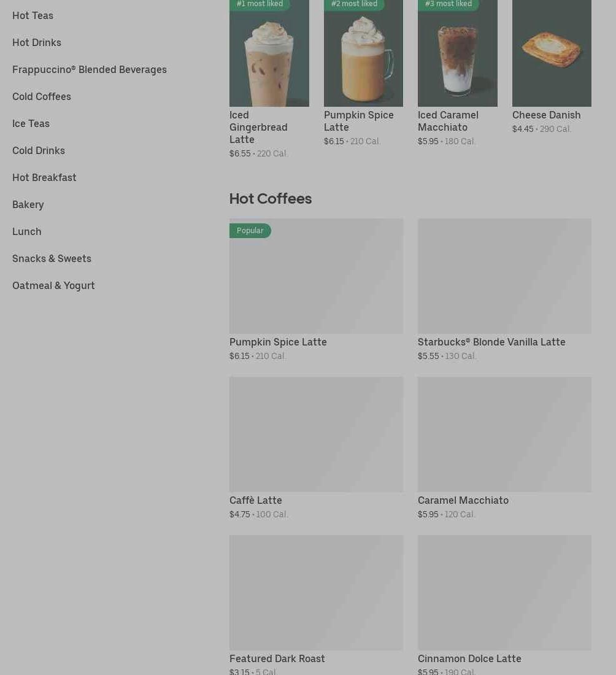Select the Caffè Latte item
616x675 pixels.
317,448
